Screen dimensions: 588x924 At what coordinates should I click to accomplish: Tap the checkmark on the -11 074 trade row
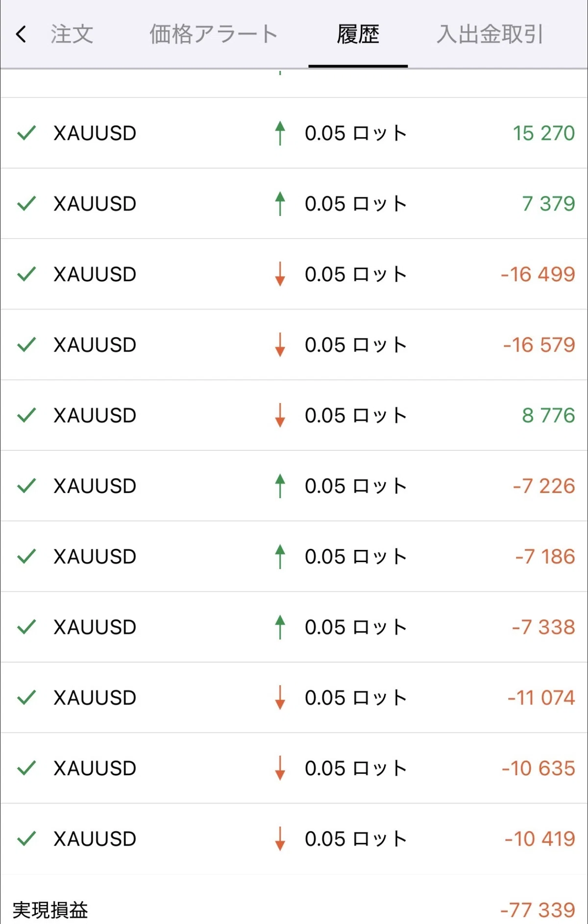click(26, 697)
